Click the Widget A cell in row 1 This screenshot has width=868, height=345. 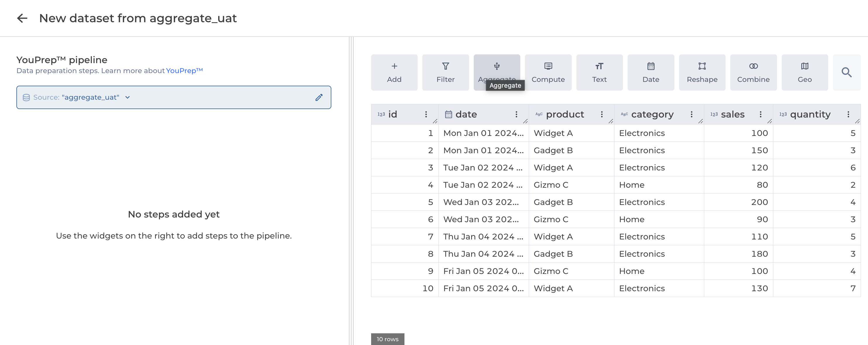[x=553, y=133]
